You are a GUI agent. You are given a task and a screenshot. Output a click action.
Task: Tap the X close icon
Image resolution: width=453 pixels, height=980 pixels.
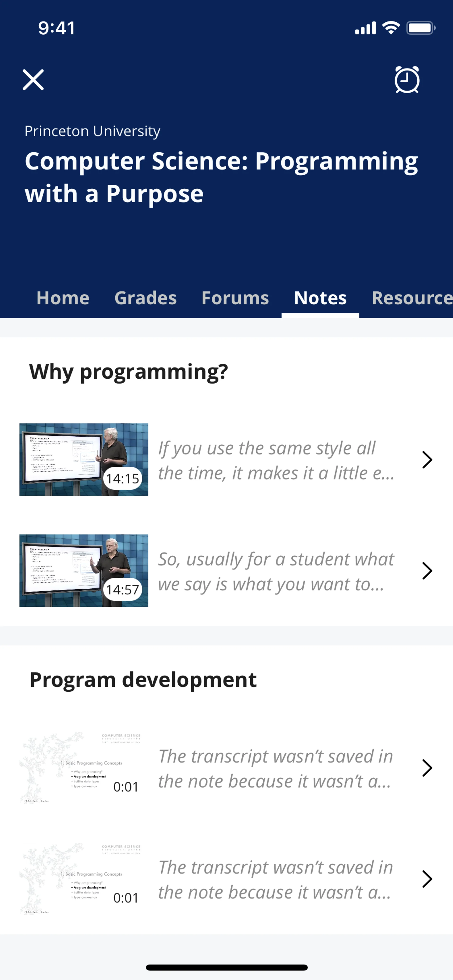click(x=33, y=80)
